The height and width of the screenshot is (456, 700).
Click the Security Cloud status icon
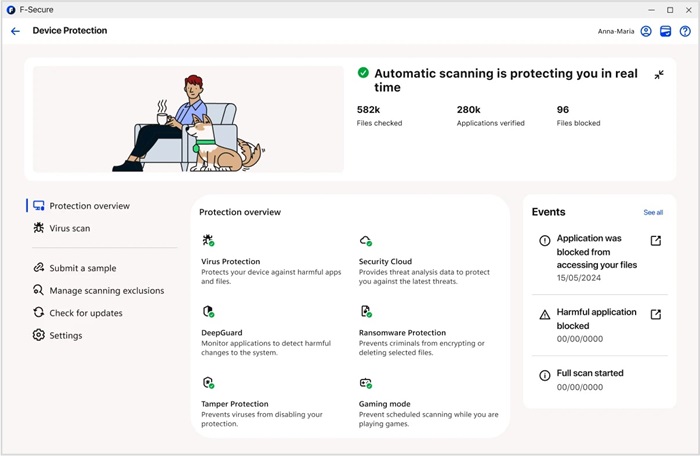click(x=366, y=241)
